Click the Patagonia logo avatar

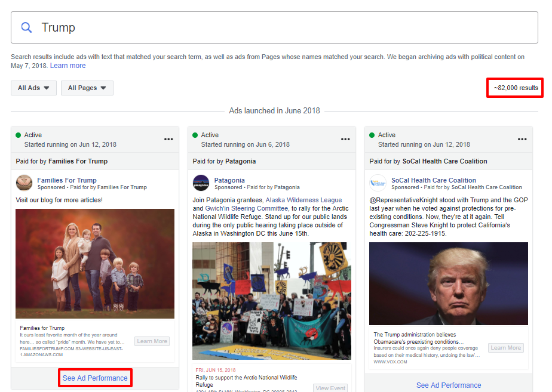click(201, 183)
